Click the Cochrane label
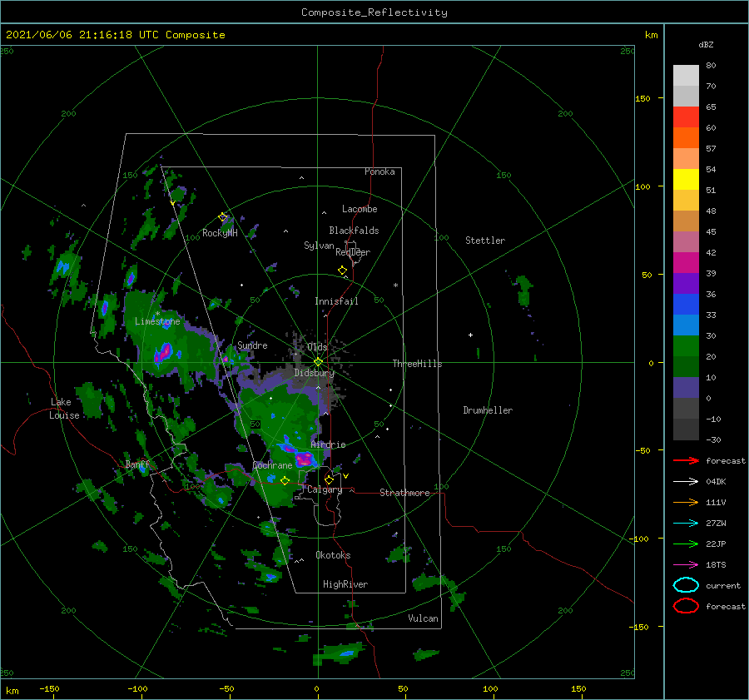The width and height of the screenshot is (749, 700). 272,465
